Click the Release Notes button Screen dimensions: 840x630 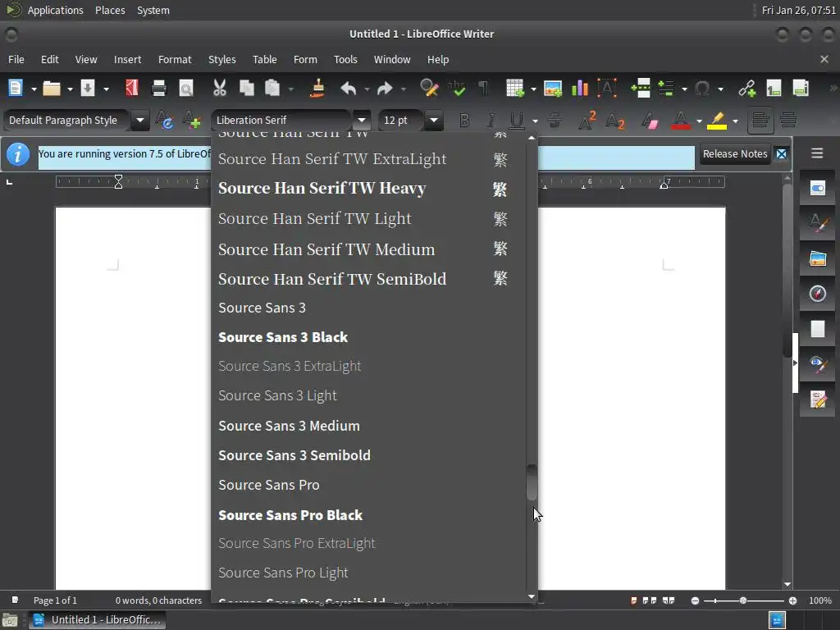(735, 153)
